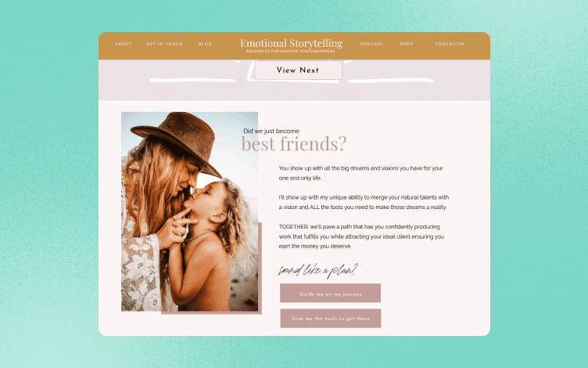Click paragraph starting 'TOGETHER, we'll pave'

click(361, 236)
